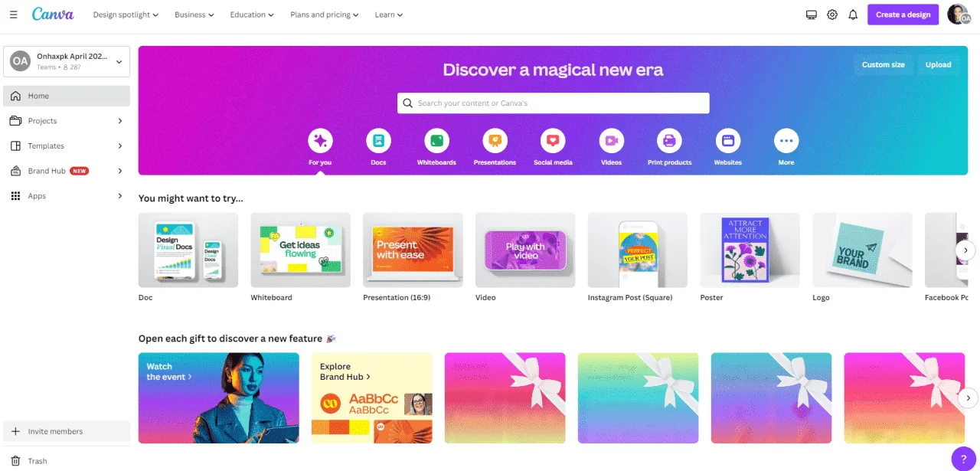This screenshot has width=980, height=471.
Task: Expand the Templates chevron arrow
Action: [x=120, y=146]
